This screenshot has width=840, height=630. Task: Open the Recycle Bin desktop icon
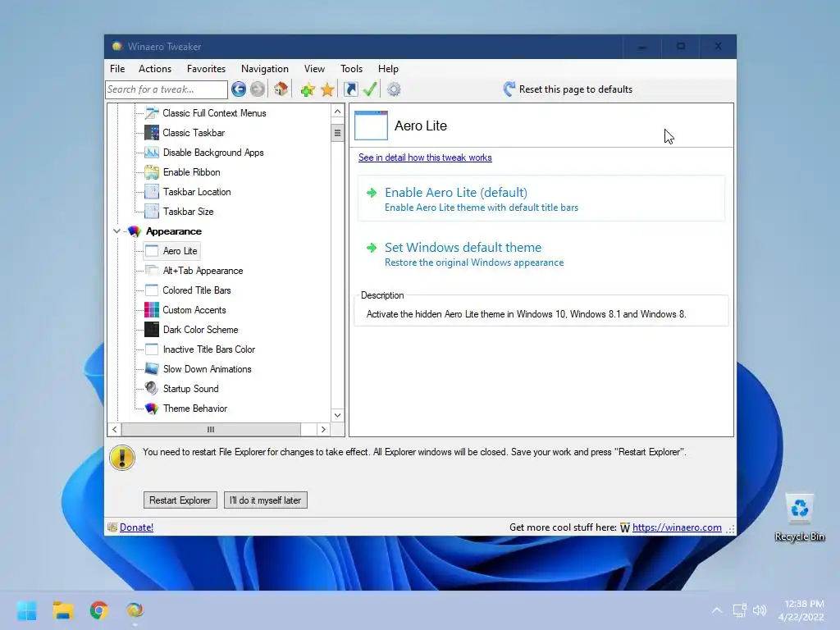pyautogui.click(x=799, y=518)
